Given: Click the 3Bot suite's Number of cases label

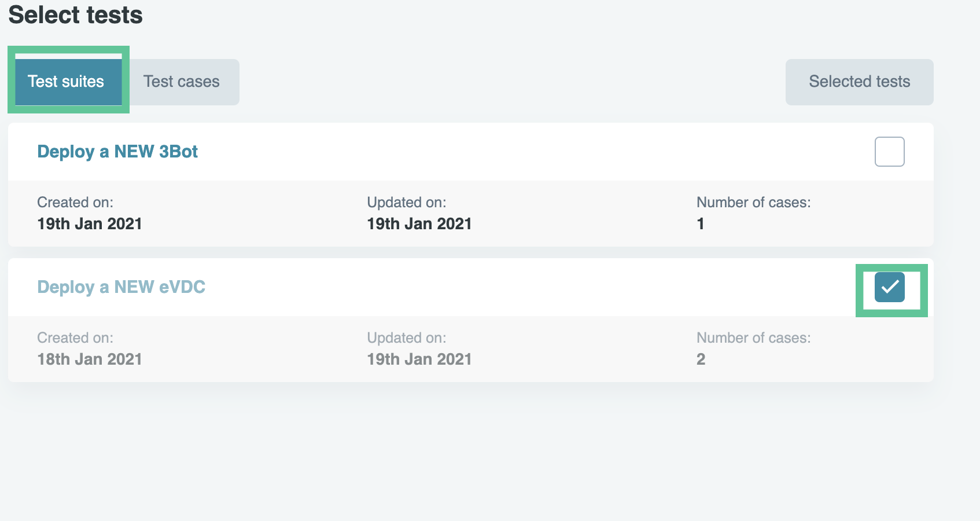Looking at the screenshot, I should tap(753, 202).
